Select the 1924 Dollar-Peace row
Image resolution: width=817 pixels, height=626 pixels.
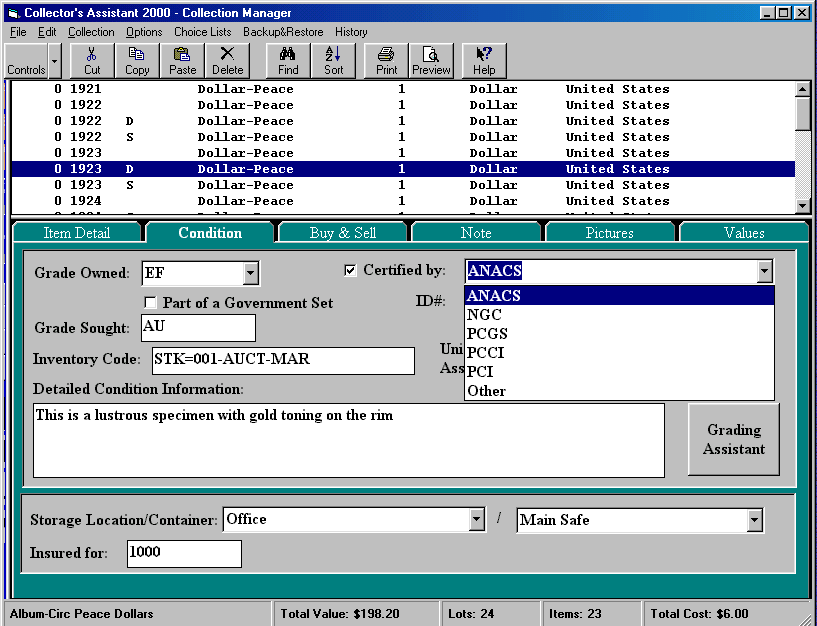pyautogui.click(x=403, y=201)
